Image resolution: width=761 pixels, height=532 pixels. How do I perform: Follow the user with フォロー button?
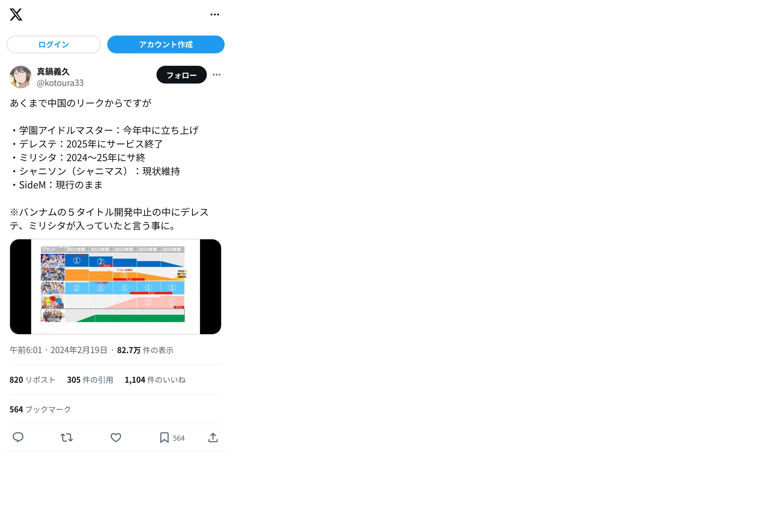click(x=182, y=75)
